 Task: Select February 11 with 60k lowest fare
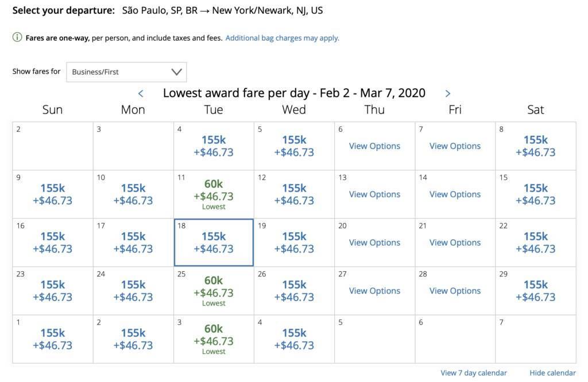[x=214, y=194]
